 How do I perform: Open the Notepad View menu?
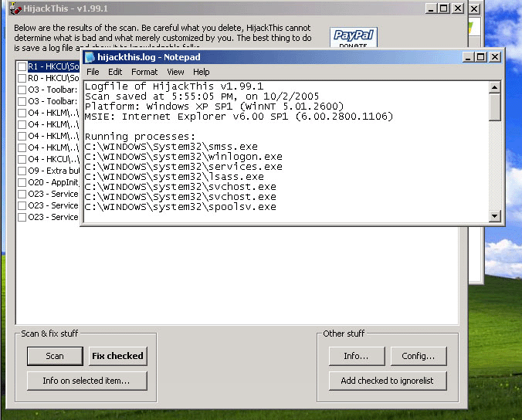click(x=175, y=72)
